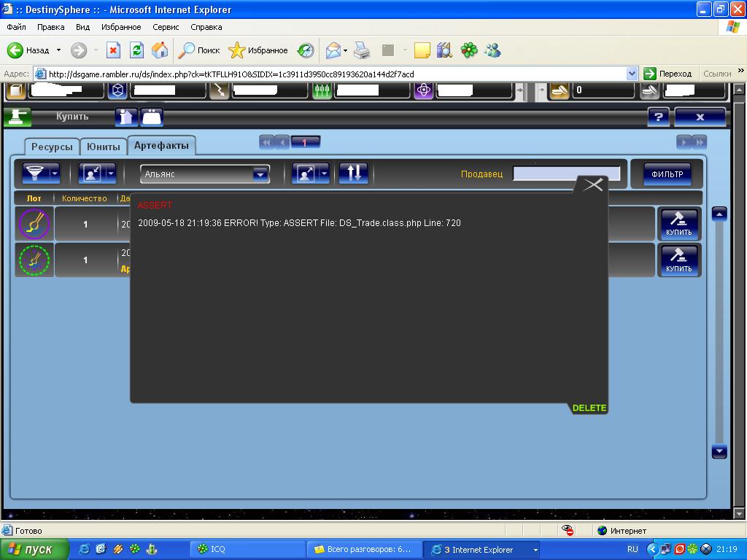747x560 pixels.
Task: Click the sort arrows icon in filter bar
Action: (353, 174)
